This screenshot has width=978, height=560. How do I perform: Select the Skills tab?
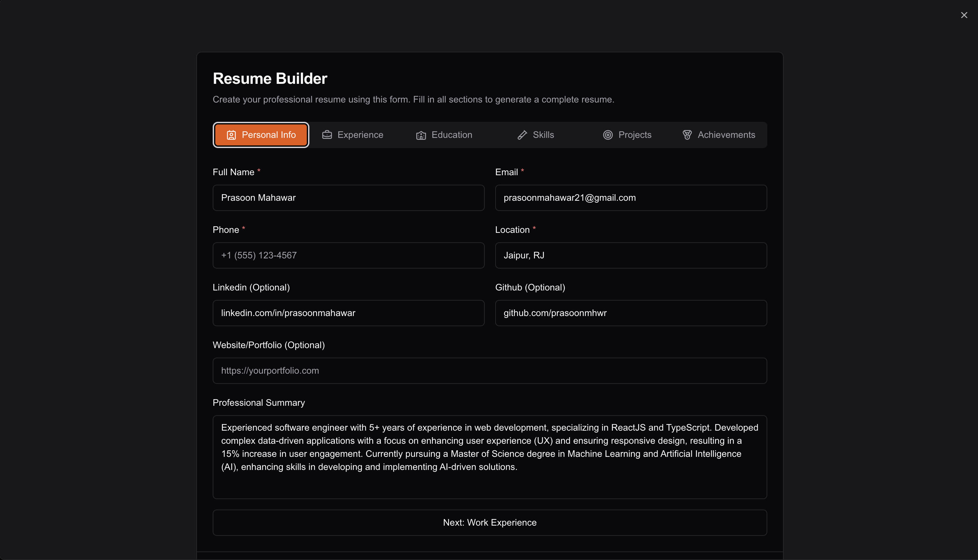click(x=536, y=135)
